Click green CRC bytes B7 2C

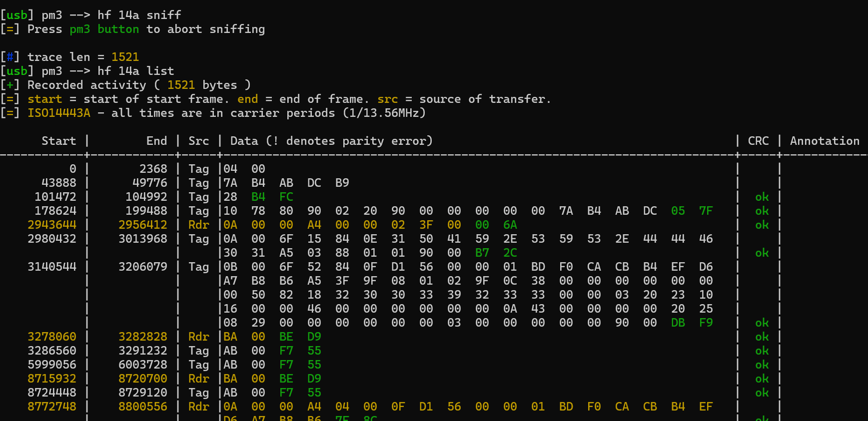coord(496,253)
